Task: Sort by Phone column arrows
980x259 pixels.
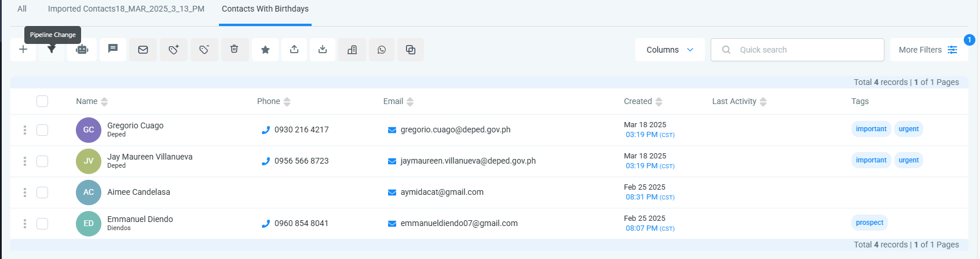Action: click(287, 102)
